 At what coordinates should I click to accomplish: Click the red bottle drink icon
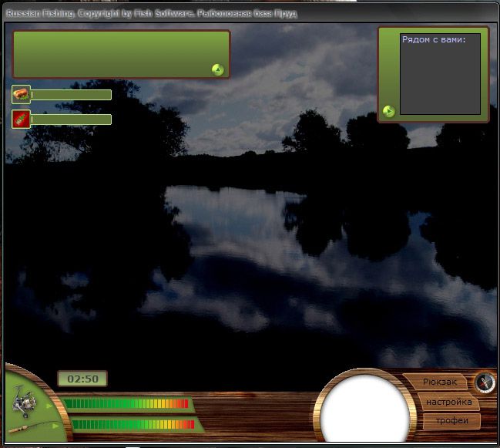tap(21, 119)
